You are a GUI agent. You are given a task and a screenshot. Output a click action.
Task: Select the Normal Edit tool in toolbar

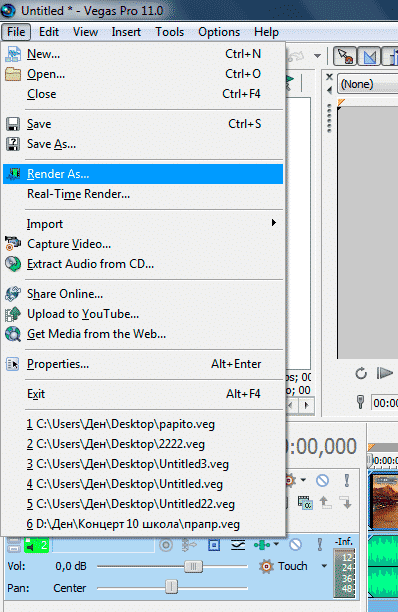(x=345, y=56)
